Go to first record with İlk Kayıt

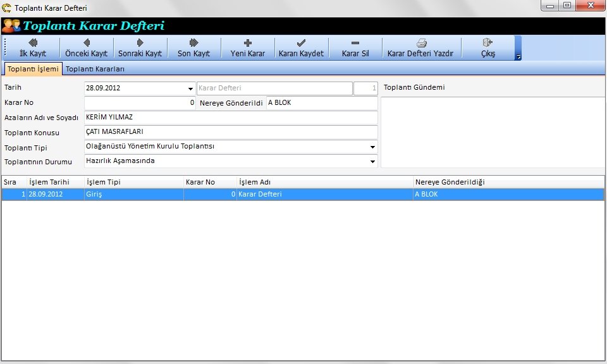click(33, 48)
